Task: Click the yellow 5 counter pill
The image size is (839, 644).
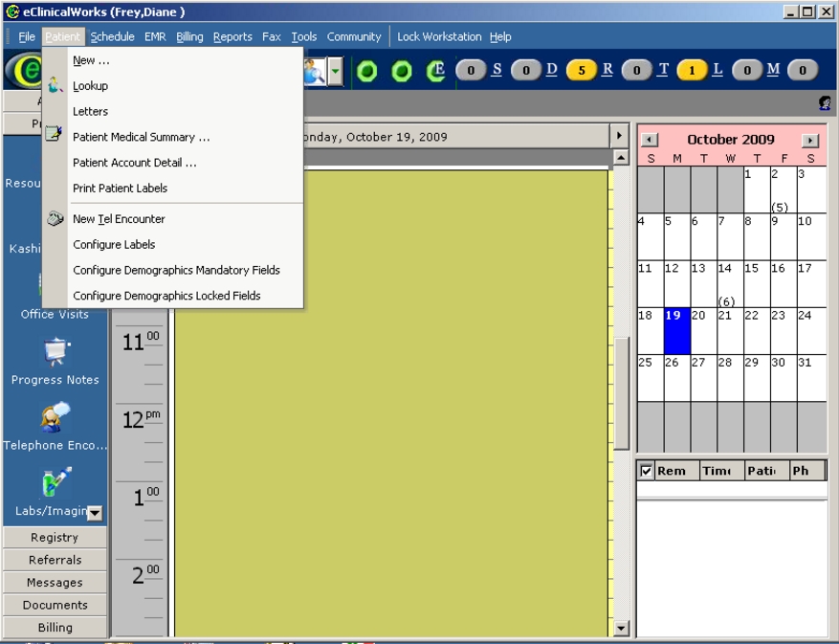Action: coord(581,70)
